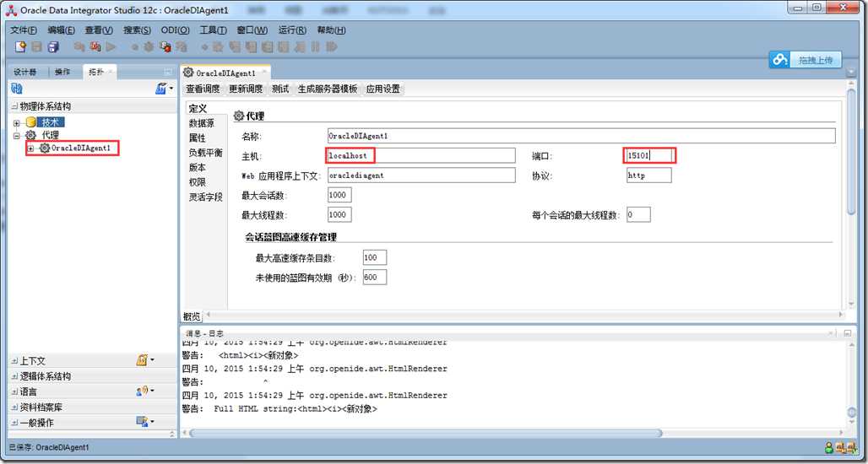This screenshot has height=464, width=868.
Task: Expand the 语言 section
Action: (14, 391)
